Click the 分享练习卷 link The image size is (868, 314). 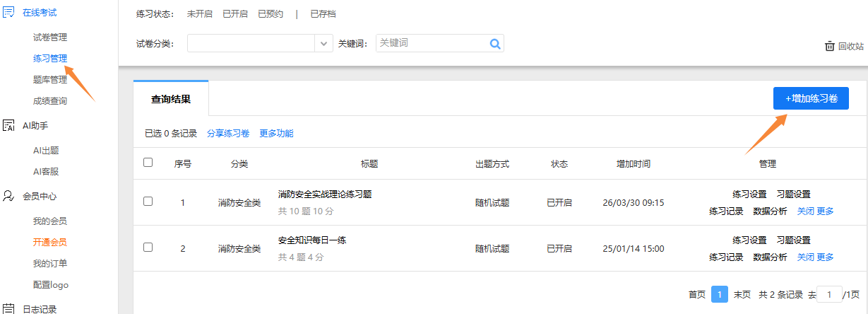(228, 133)
